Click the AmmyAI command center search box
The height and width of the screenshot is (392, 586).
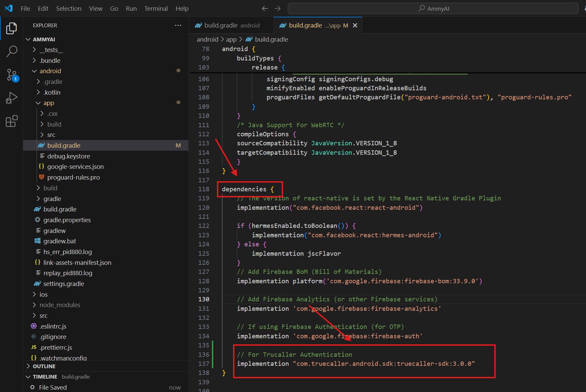click(433, 8)
